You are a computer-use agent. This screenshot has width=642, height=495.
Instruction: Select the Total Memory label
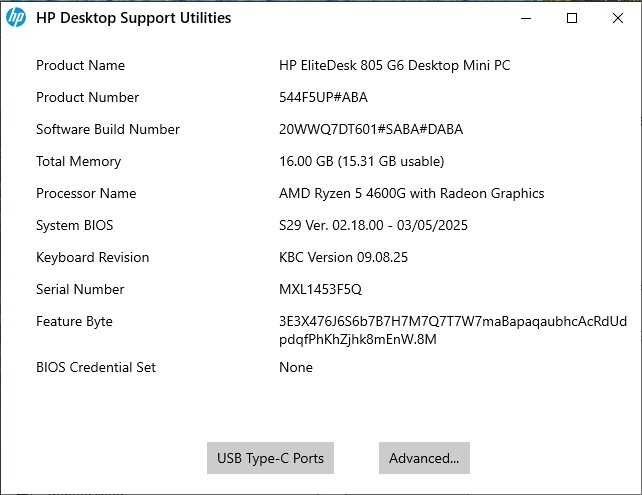click(78, 161)
